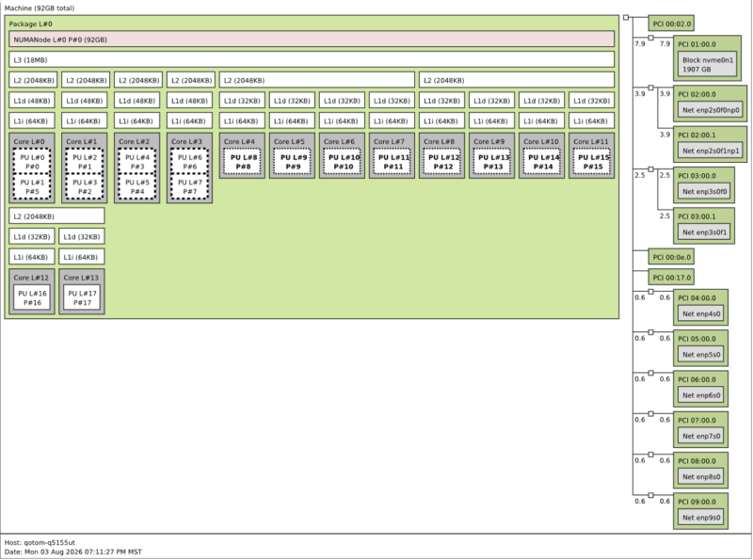Select the Package L#0 label
The width and height of the screenshot is (753, 560).
click(x=31, y=24)
